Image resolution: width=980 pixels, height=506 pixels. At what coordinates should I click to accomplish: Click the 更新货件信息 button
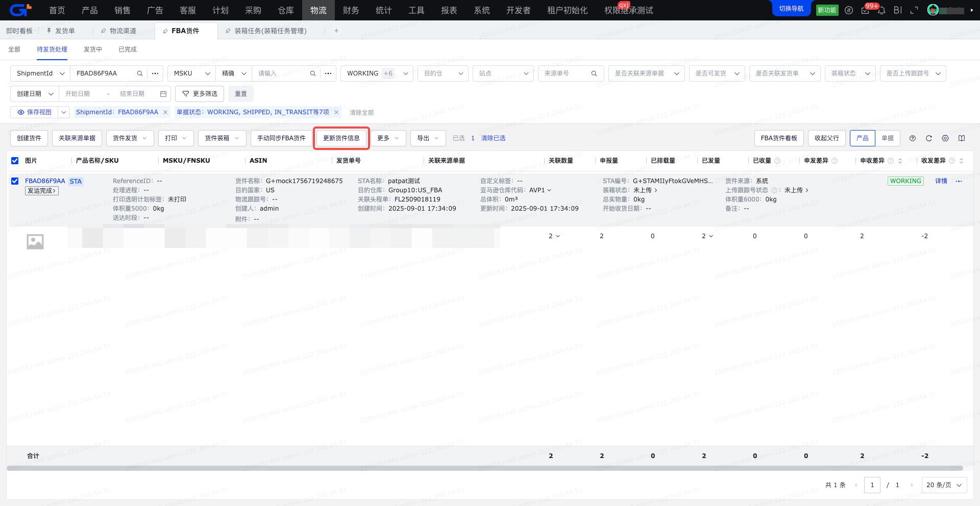[x=341, y=138]
